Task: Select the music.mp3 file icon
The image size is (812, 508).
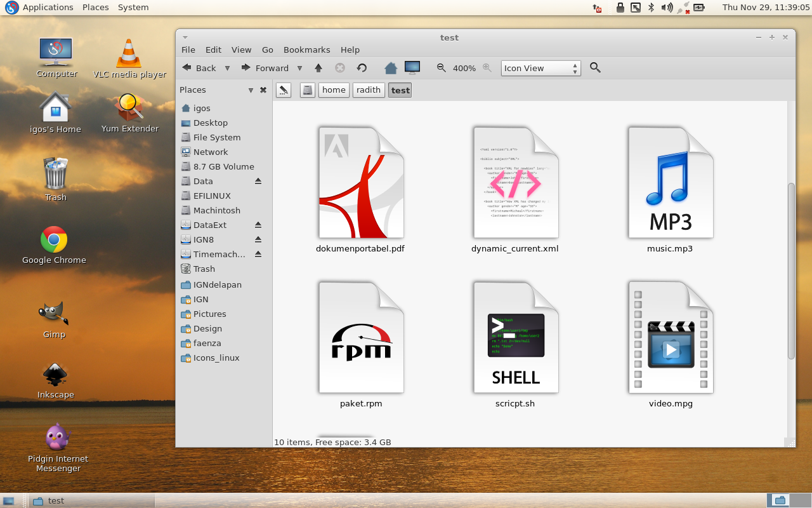Action: point(671,182)
